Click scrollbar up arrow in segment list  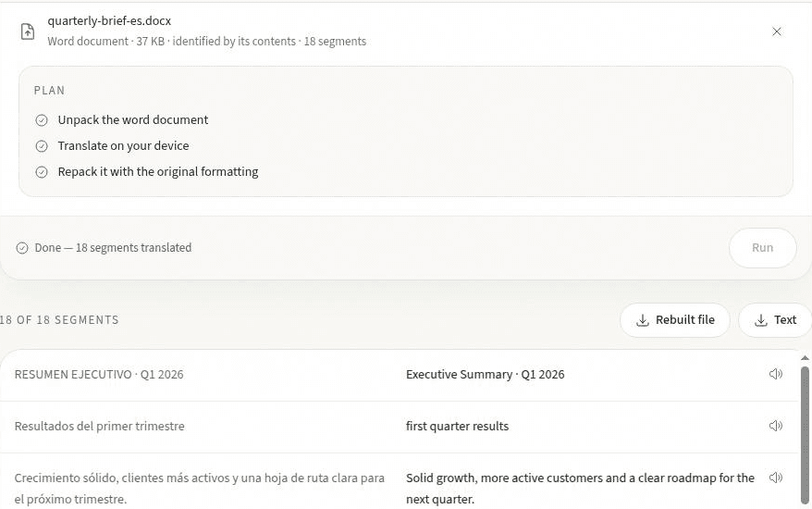(805, 357)
